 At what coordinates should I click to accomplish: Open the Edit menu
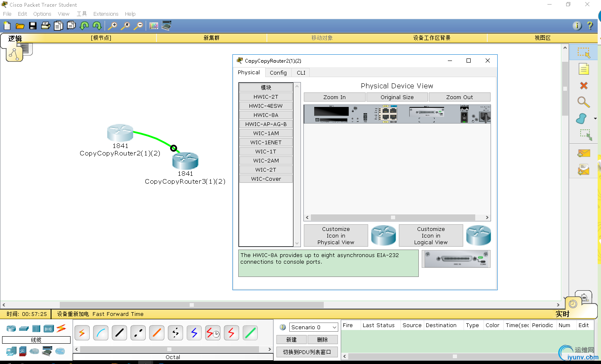coord(22,14)
